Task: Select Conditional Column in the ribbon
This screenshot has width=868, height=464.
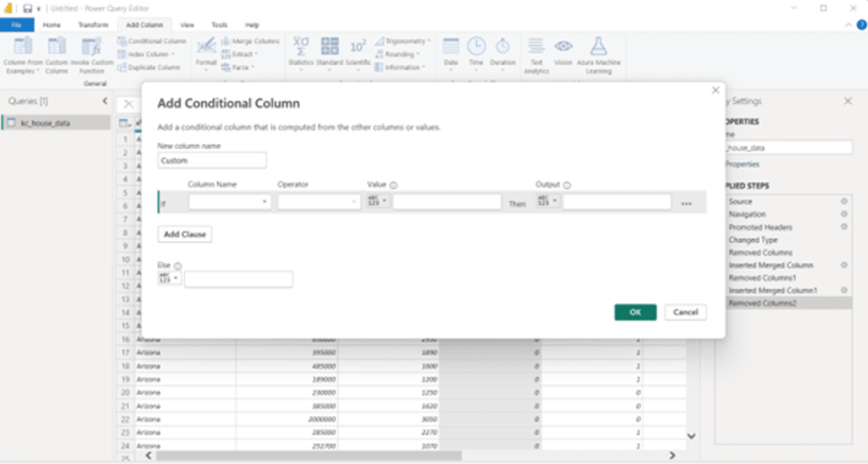Action: click(152, 41)
